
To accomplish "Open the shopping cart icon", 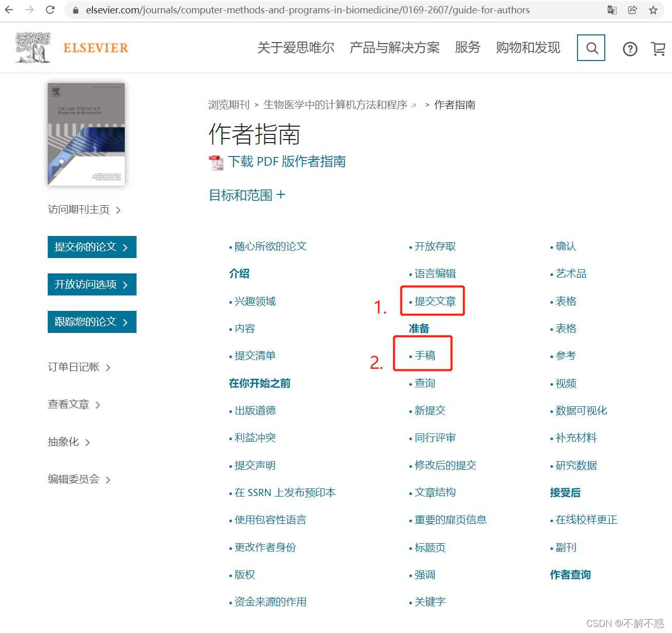I will coord(658,49).
